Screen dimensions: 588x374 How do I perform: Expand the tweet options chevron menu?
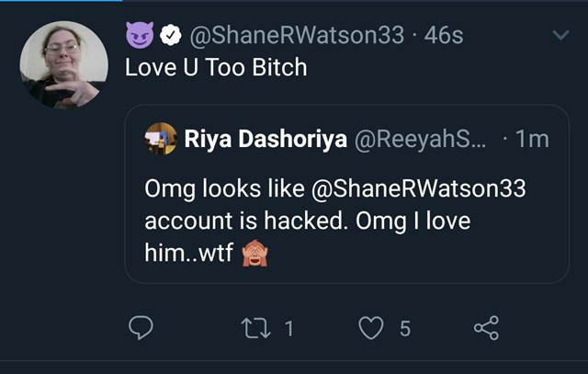pos(561,35)
